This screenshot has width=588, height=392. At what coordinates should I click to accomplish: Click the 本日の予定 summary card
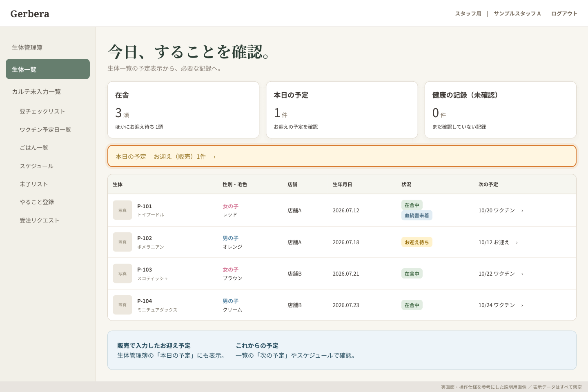tap(342, 110)
